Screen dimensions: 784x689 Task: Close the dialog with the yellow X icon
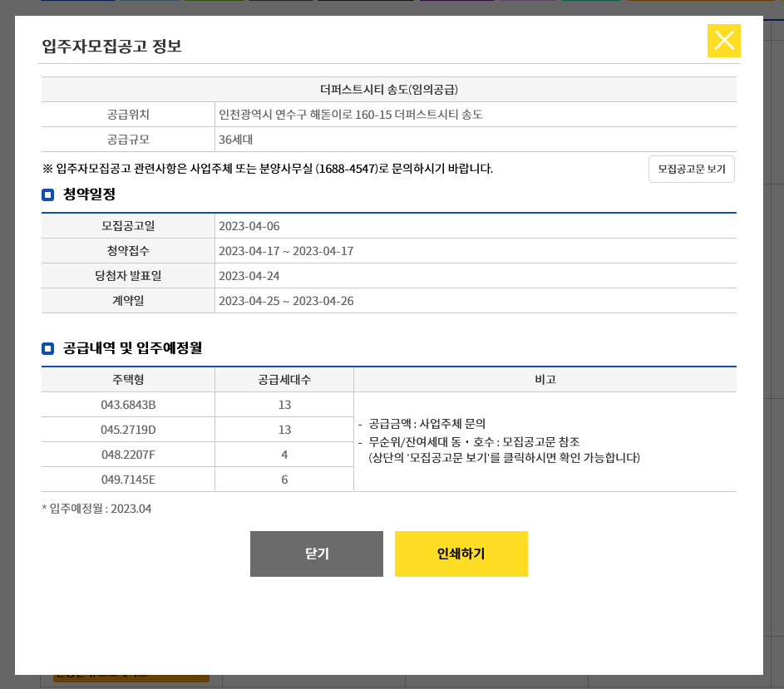[723, 41]
